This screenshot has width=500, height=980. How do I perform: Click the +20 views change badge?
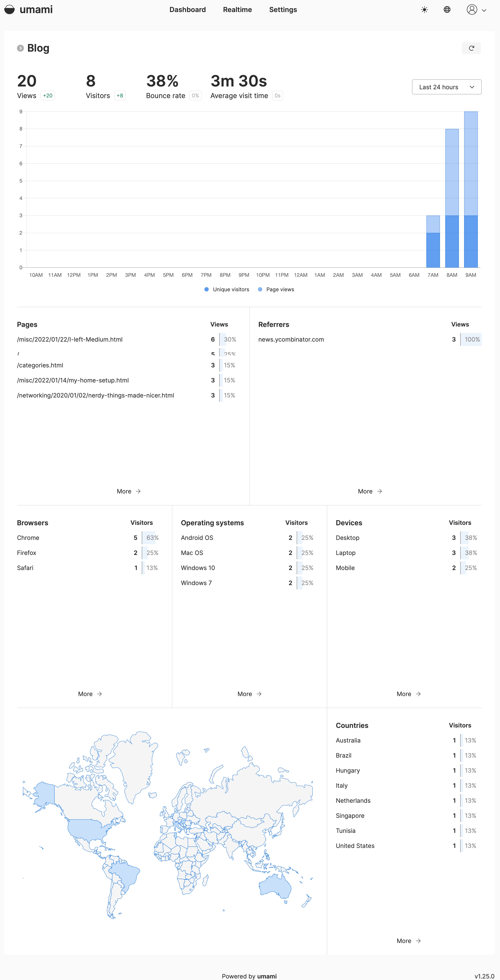coord(48,96)
